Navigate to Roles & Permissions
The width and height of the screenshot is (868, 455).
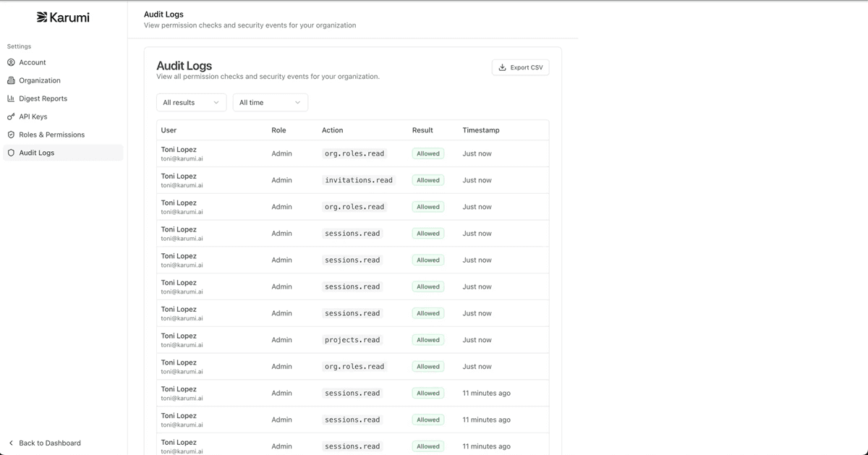coord(63,135)
